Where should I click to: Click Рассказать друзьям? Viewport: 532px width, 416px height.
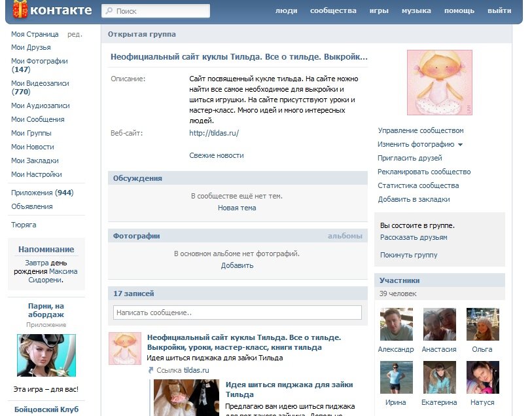414,237
